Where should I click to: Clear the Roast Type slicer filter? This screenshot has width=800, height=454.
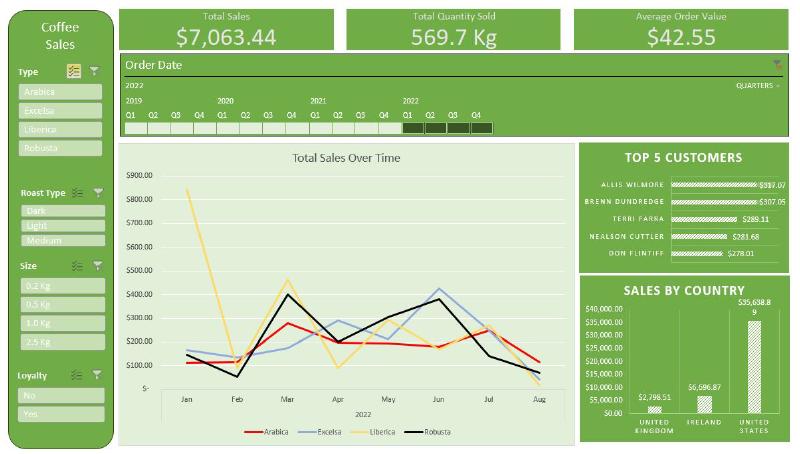98,192
